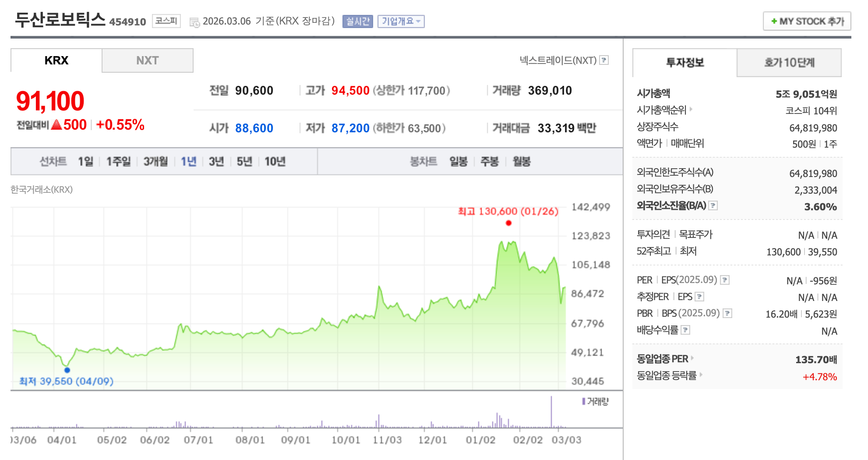Open help icon next to 외국인소진율(B/A)
This screenshot has height=460, width=868.
pyautogui.click(x=713, y=205)
